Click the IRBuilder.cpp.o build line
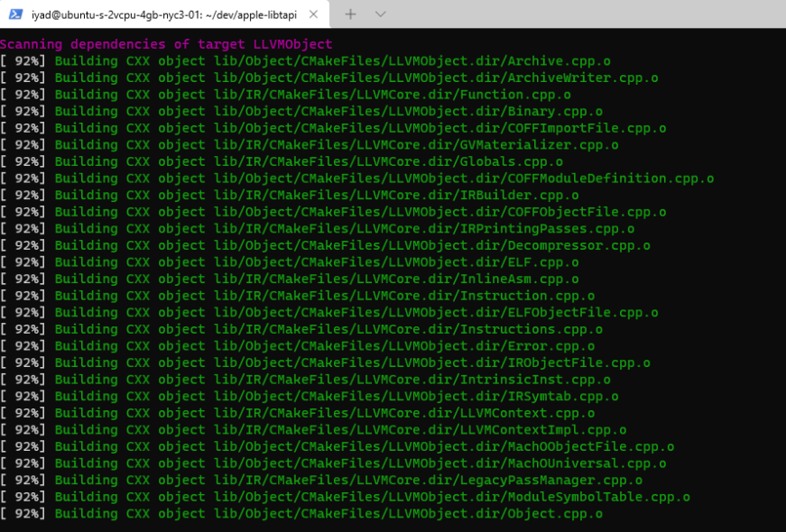The image size is (786, 532). coord(290,196)
